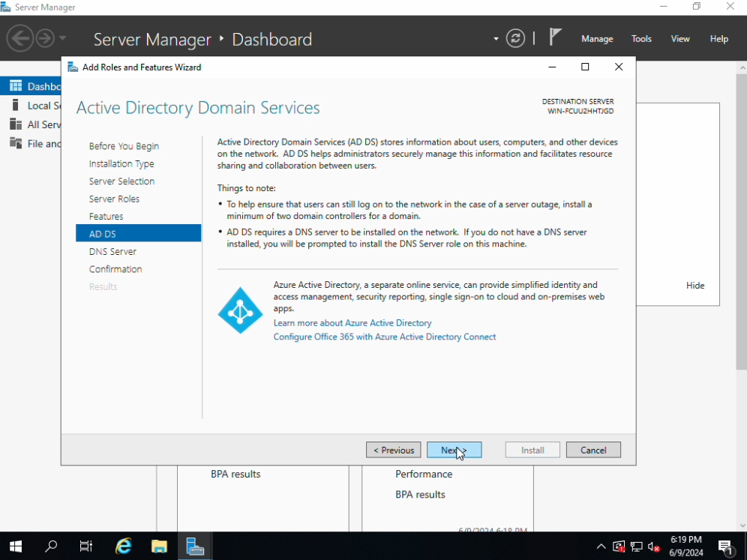Open Internet Explorer from the taskbar
The height and width of the screenshot is (560, 747).
pos(124,547)
